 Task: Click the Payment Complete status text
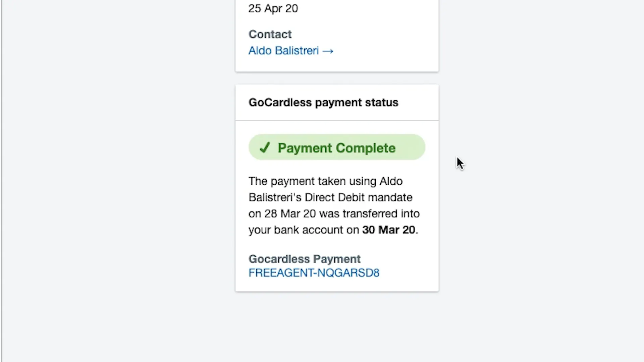pos(336,148)
